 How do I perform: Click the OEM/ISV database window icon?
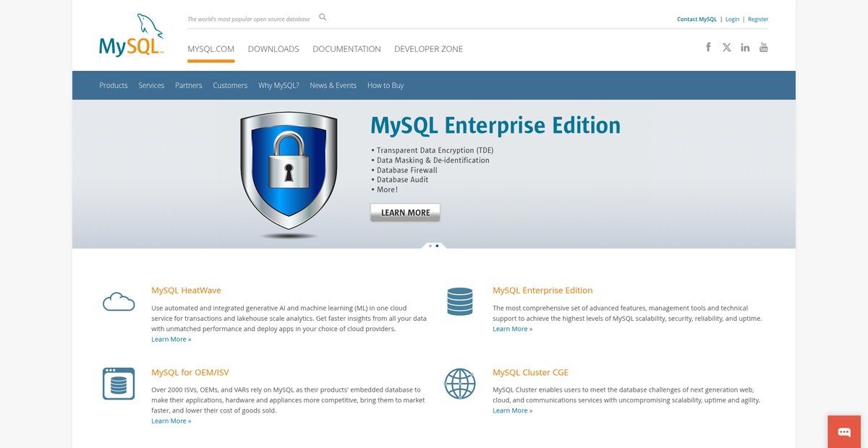[119, 384]
